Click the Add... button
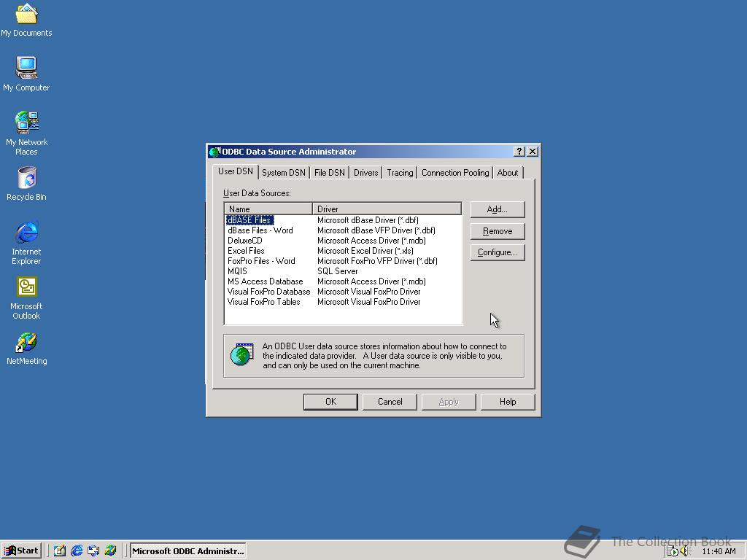This screenshot has height=560, width=747. point(498,209)
